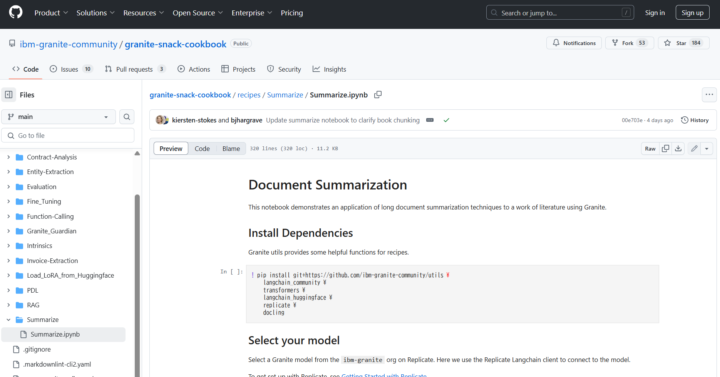Screen dimensions: 720x377
Task: Fork the repository button
Action: 629,43
